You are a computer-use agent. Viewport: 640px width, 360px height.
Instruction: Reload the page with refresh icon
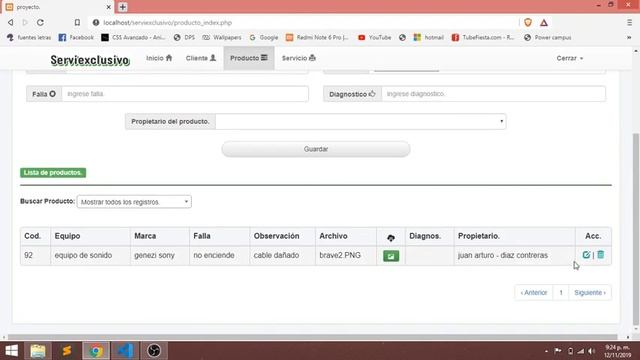pyautogui.click(x=40, y=22)
